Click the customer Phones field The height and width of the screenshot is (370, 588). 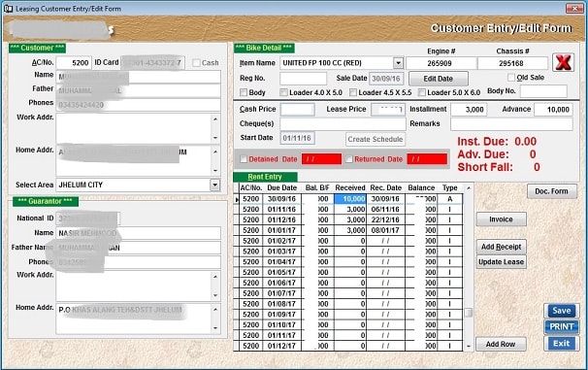(139, 105)
